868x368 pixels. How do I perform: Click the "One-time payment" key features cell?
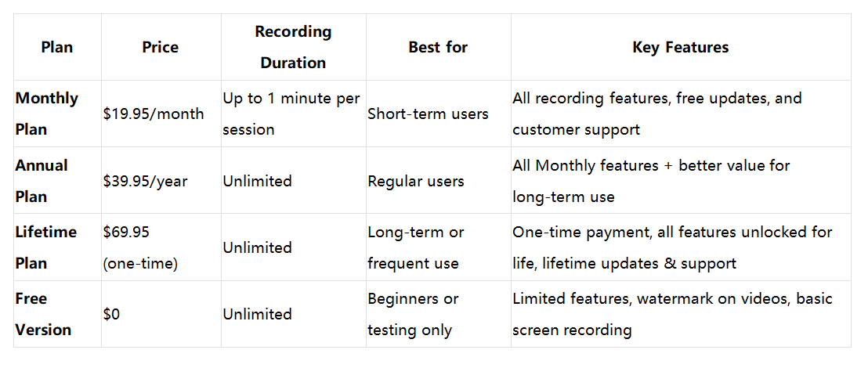pyautogui.click(x=671, y=247)
